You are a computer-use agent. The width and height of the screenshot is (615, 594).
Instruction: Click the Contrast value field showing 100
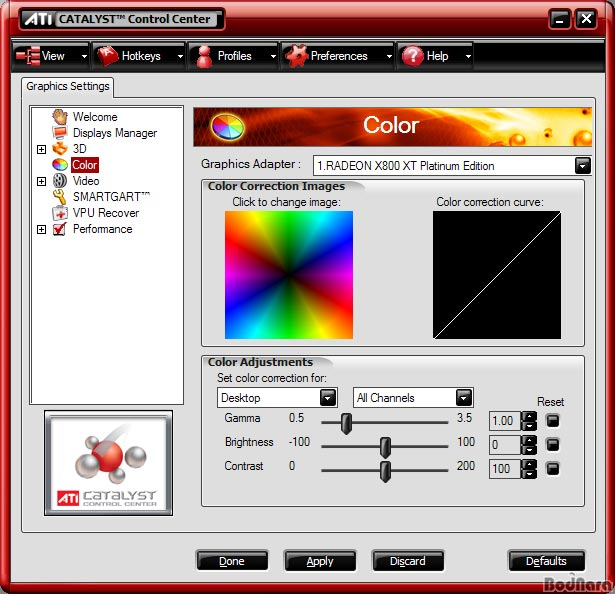tap(504, 468)
